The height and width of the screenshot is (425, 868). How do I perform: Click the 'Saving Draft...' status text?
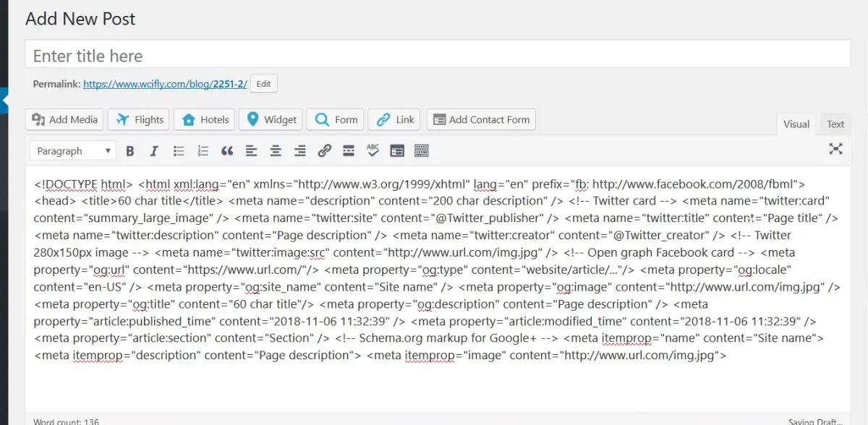[815, 421]
